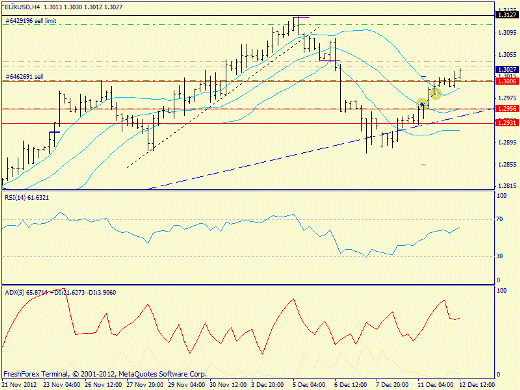Click the 1.2815 price scale label
This screenshot has height=390, width=520.
(507, 186)
